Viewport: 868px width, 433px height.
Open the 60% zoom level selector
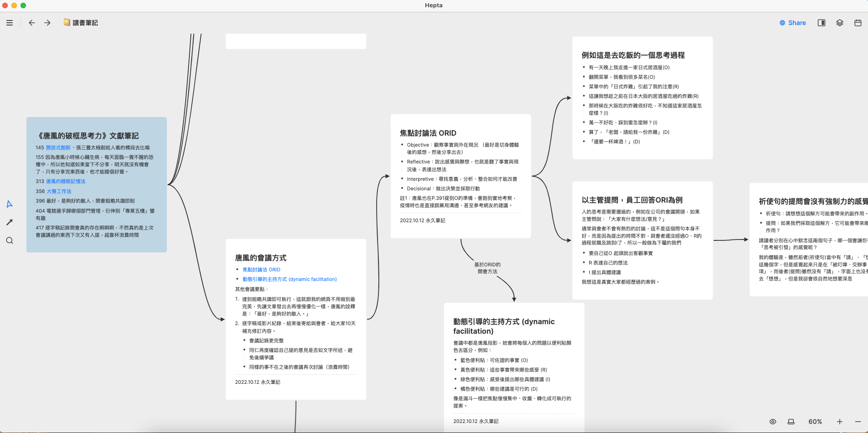[x=815, y=422]
